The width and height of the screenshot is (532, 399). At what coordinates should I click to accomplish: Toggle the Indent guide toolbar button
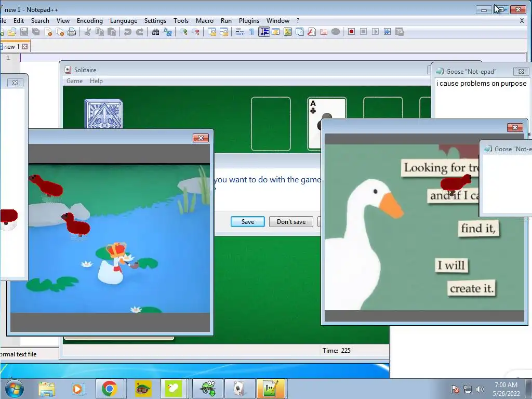pyautogui.click(x=264, y=32)
